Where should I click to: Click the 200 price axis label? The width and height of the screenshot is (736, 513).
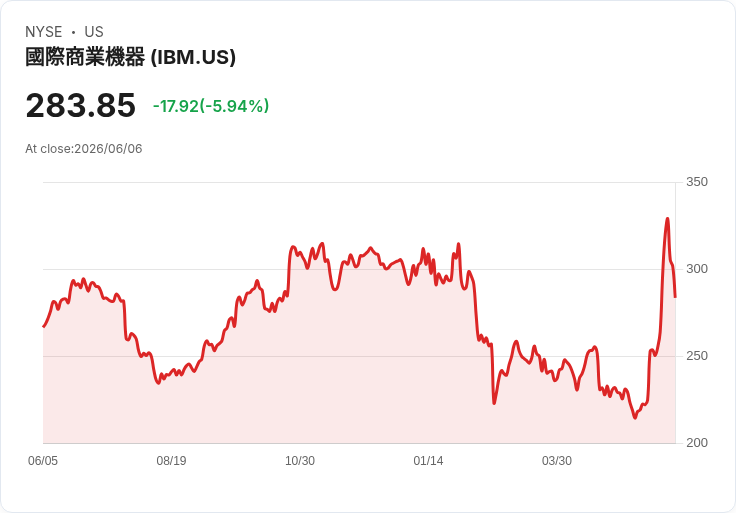pos(697,443)
